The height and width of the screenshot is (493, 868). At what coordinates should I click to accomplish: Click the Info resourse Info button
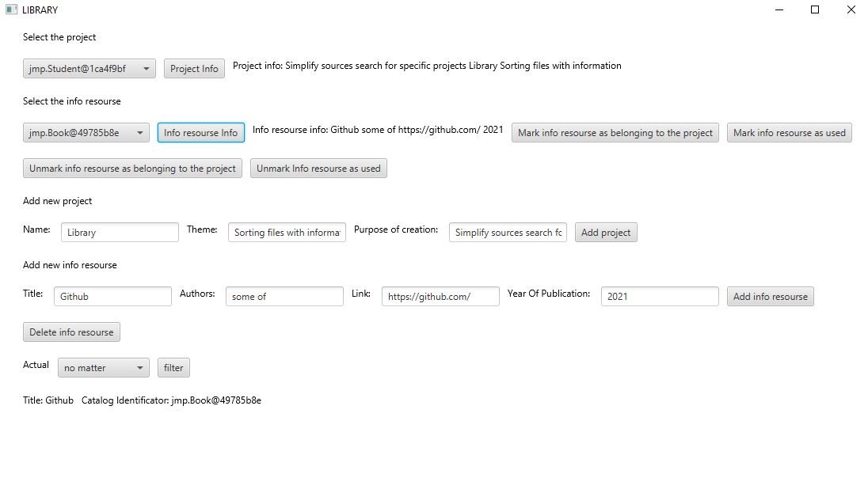201,133
